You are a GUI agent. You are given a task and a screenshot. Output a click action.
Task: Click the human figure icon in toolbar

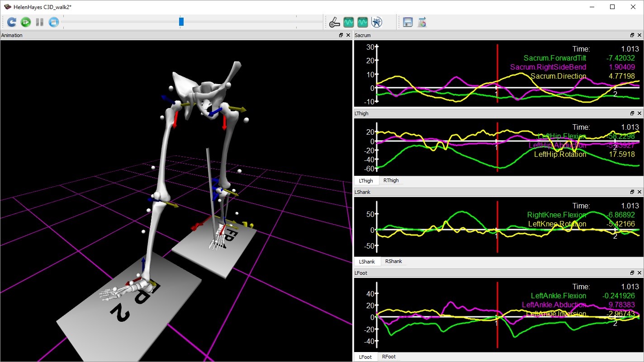point(376,22)
